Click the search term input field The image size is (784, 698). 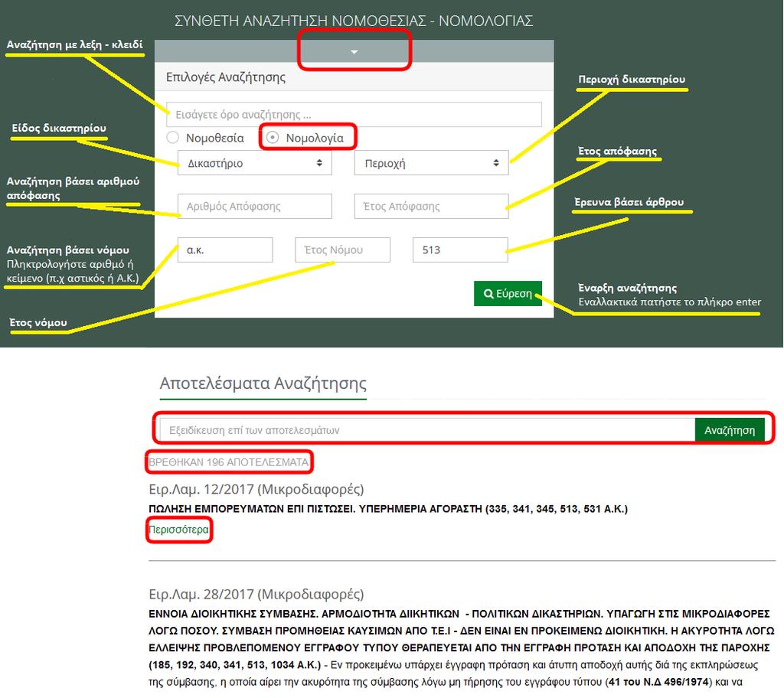coord(354,115)
